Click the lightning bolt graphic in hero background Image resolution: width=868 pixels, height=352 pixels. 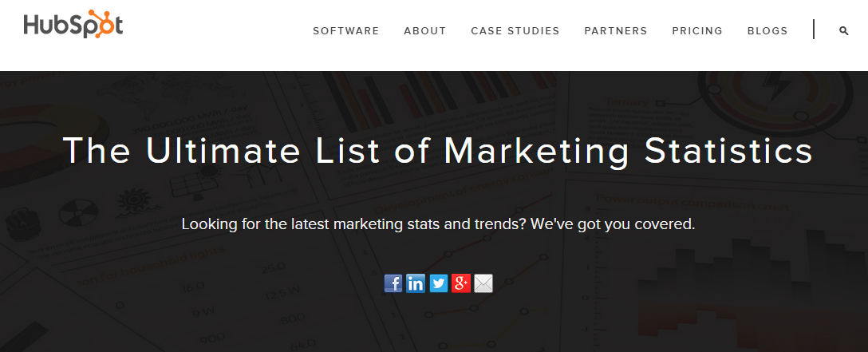click(x=776, y=83)
